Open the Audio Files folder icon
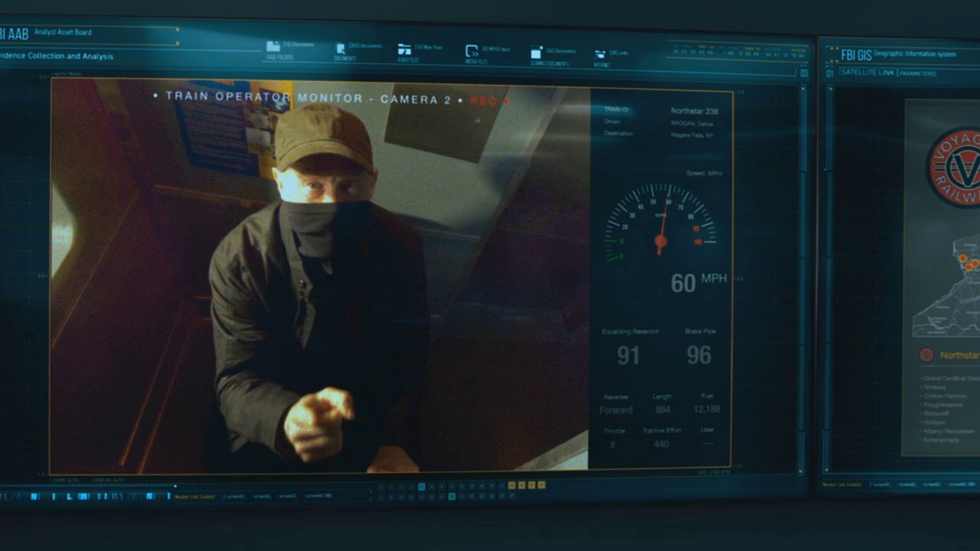Viewport: 980px width, 551px height. click(404, 50)
